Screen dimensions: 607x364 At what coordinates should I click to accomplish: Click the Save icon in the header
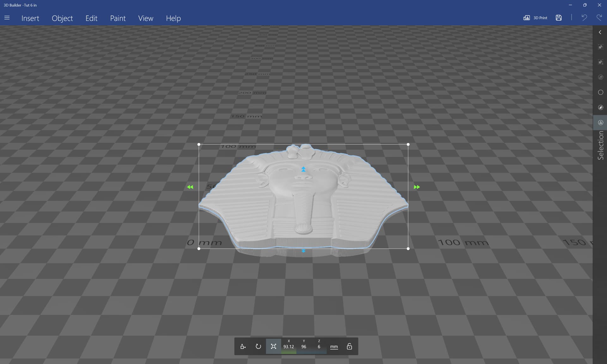[559, 18]
